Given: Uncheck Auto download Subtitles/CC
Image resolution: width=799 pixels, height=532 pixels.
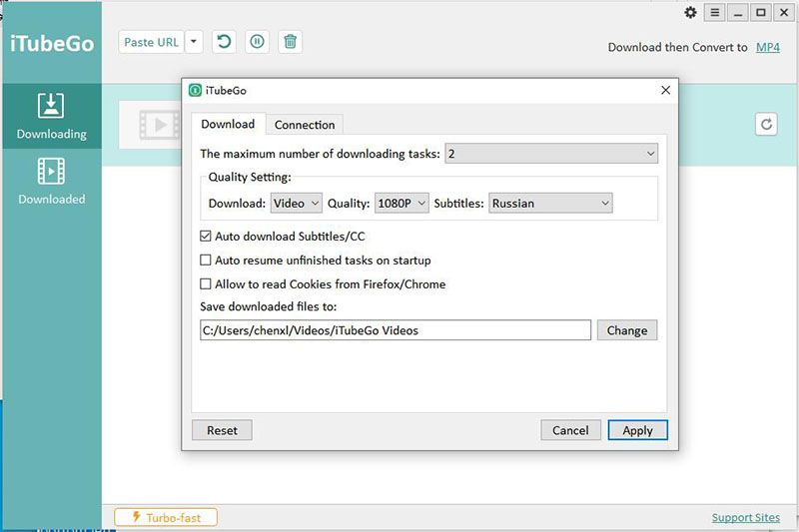Looking at the screenshot, I should click(206, 237).
